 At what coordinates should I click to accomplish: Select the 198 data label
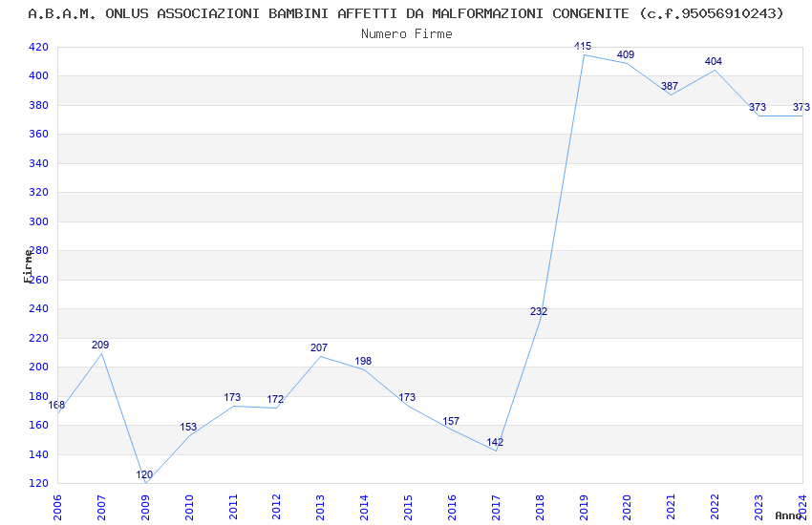363,361
